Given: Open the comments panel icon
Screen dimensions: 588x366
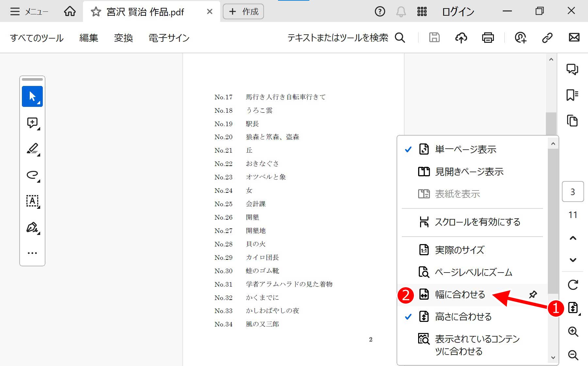Looking at the screenshot, I should (x=572, y=69).
